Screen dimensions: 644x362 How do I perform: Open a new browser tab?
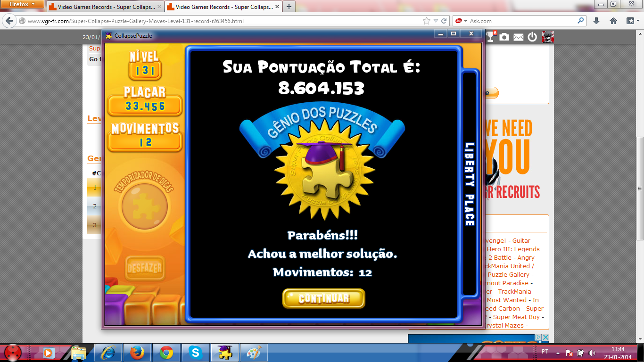[x=289, y=7]
